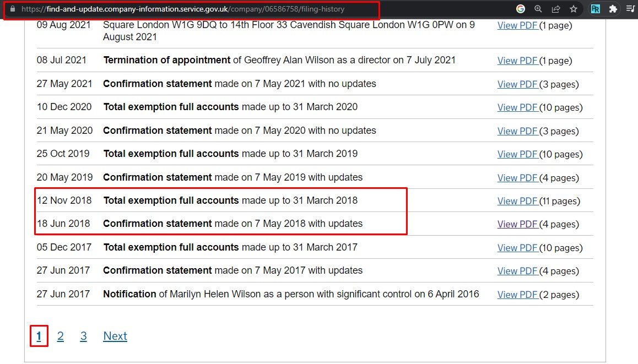Click the zoom magnifier icon in toolbar
The height and width of the screenshot is (364, 638).
tap(538, 9)
